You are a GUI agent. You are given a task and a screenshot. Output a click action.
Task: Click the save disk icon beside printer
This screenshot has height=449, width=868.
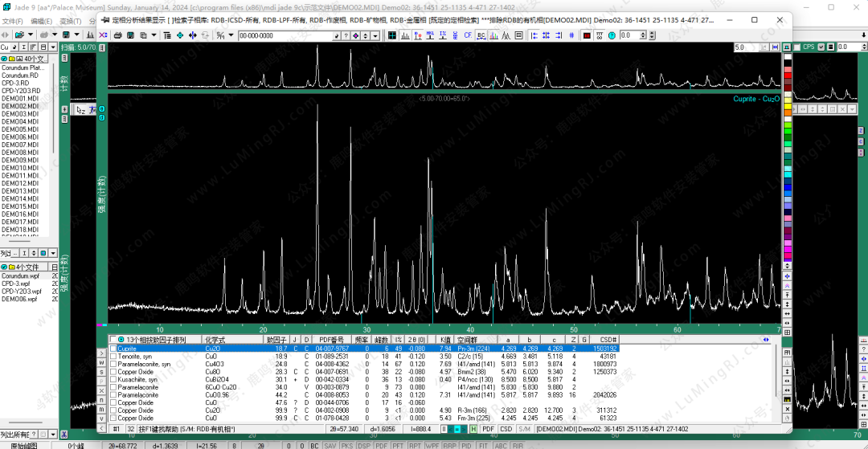129,35
